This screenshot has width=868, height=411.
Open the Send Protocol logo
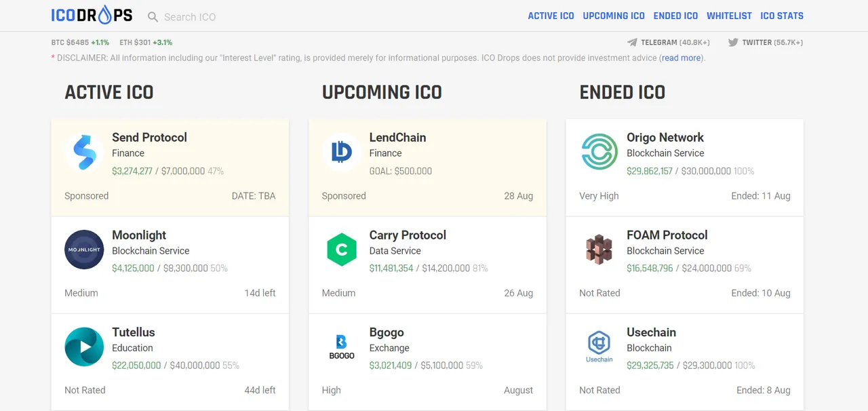click(x=85, y=153)
